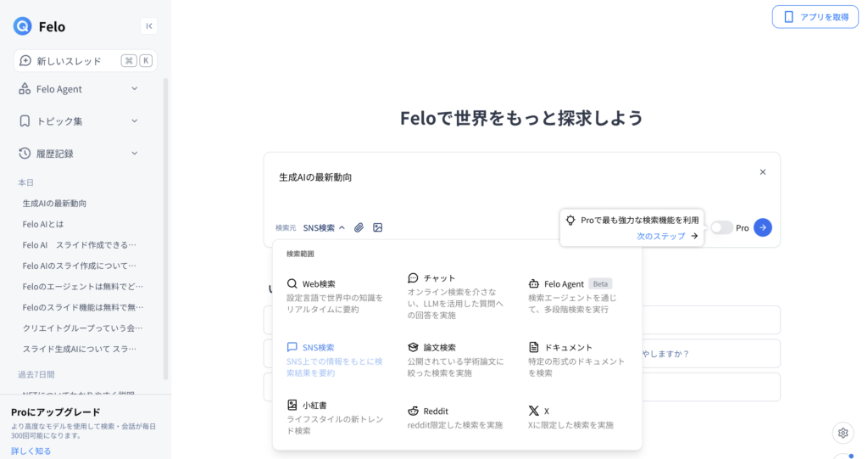868x459 pixels.
Task: Clear the search box with the X icon
Action: coord(763,172)
